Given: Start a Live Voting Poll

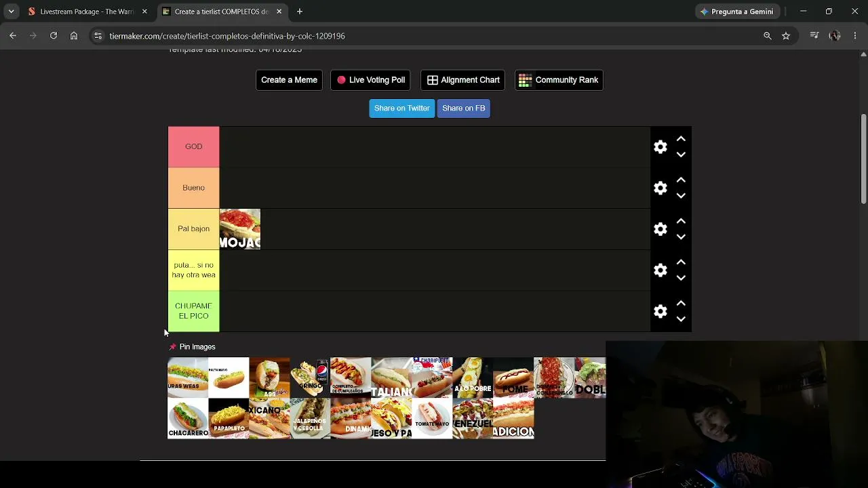Looking at the screenshot, I should (x=371, y=80).
